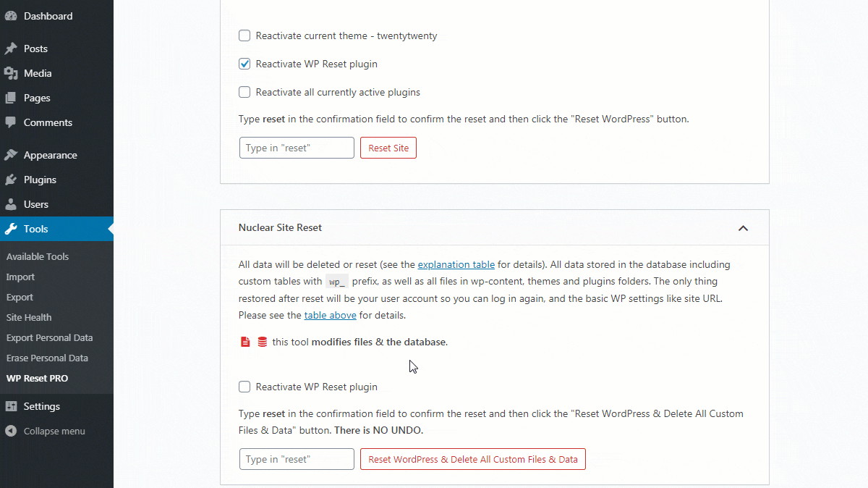Uncheck Reactivate WP Reset plugin in Site Reset

pos(244,64)
